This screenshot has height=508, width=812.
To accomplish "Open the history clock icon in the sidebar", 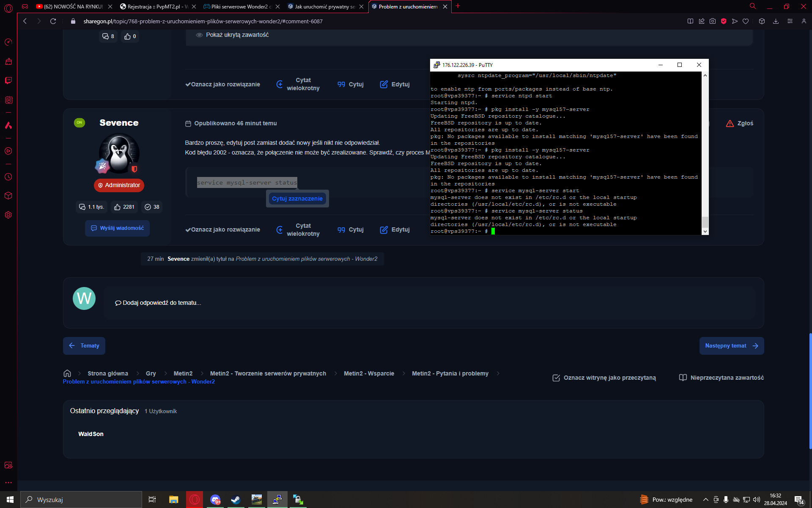I will click(x=8, y=177).
